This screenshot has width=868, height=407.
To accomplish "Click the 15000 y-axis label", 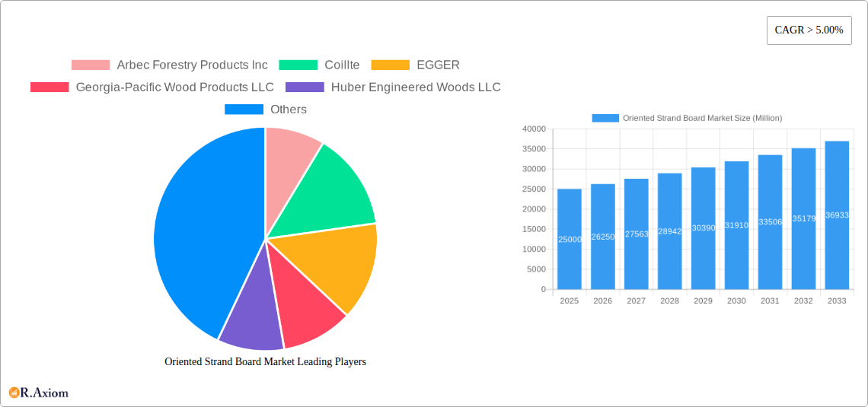I will pos(534,229).
